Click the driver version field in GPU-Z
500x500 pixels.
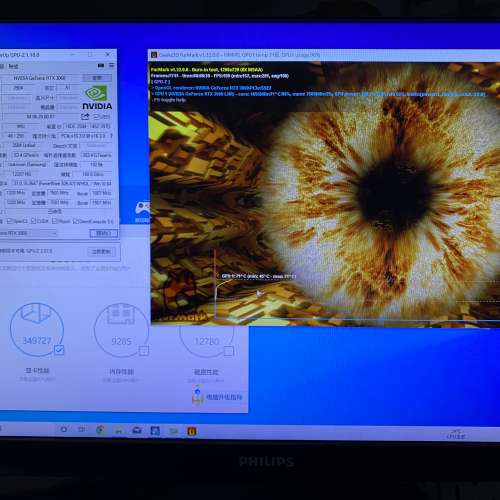(62, 183)
